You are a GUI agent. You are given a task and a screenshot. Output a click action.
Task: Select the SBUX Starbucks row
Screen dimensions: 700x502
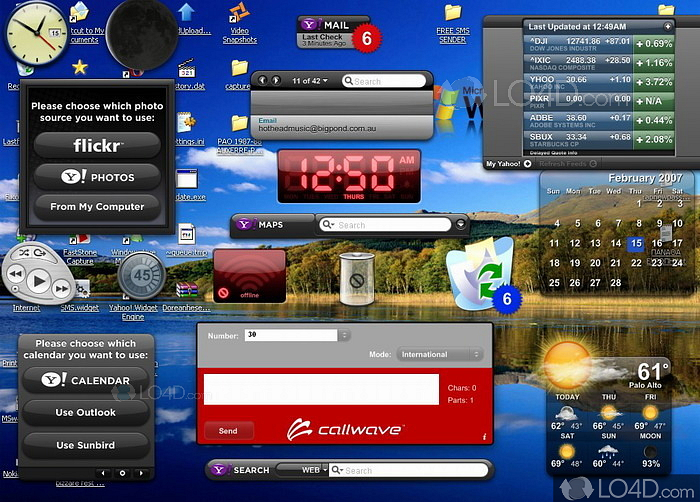pos(599,140)
